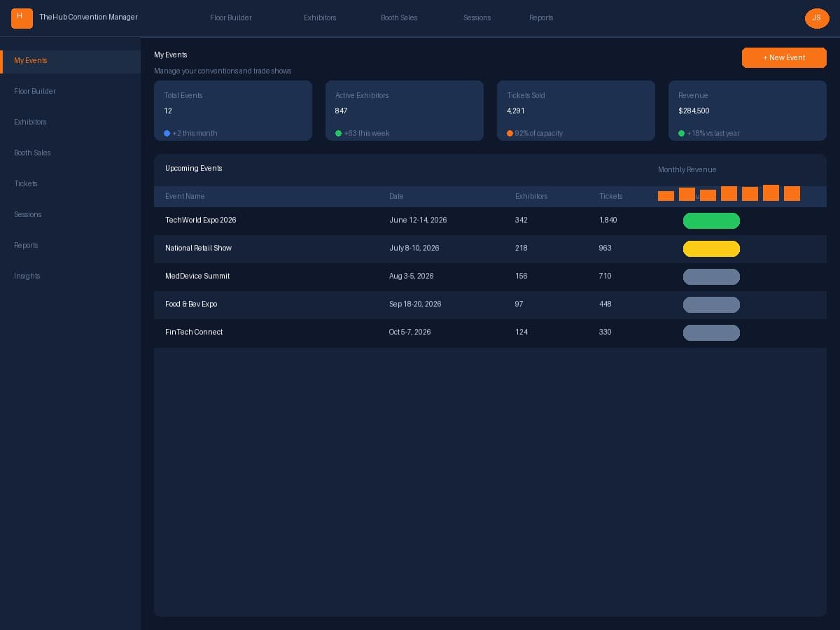Click the date Oct 5-7, 2026
The height and width of the screenshot is (630, 840).
tap(410, 332)
